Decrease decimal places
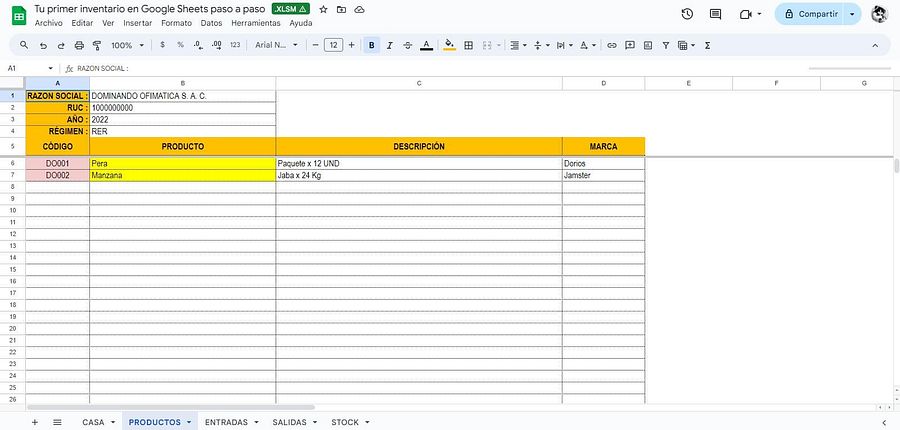The width and height of the screenshot is (900, 430). [198, 45]
